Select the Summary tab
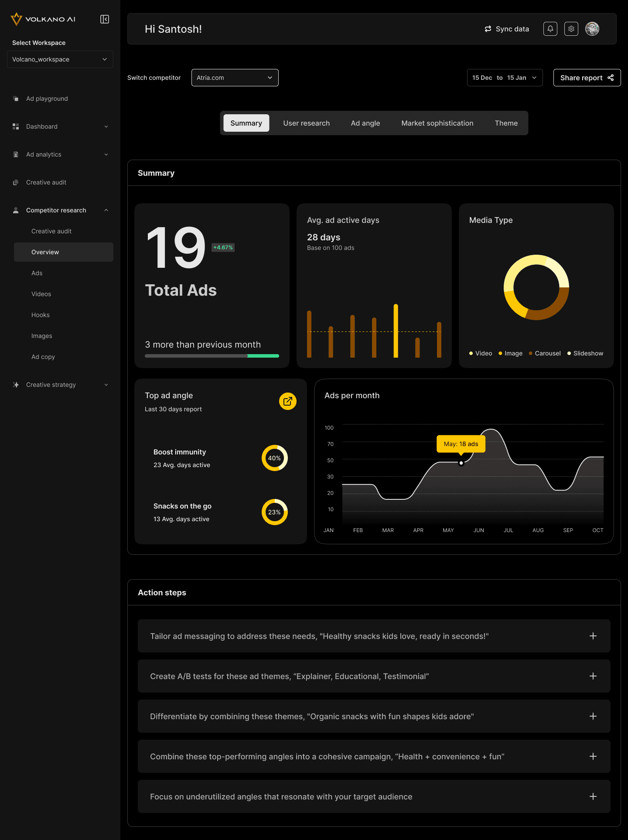 pos(246,123)
